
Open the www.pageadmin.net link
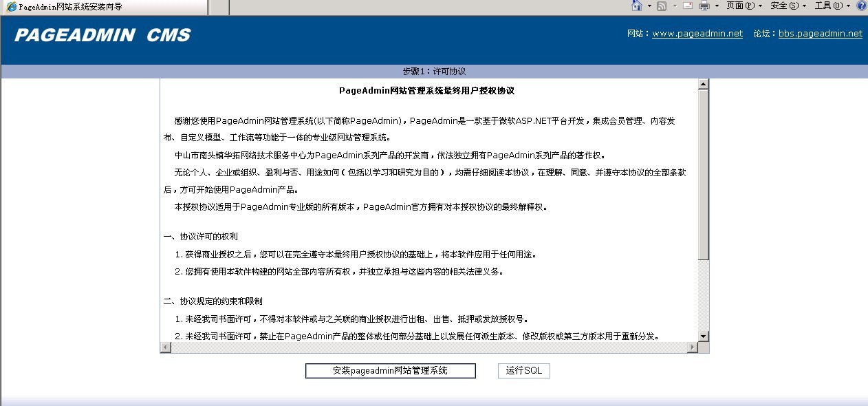tap(697, 34)
